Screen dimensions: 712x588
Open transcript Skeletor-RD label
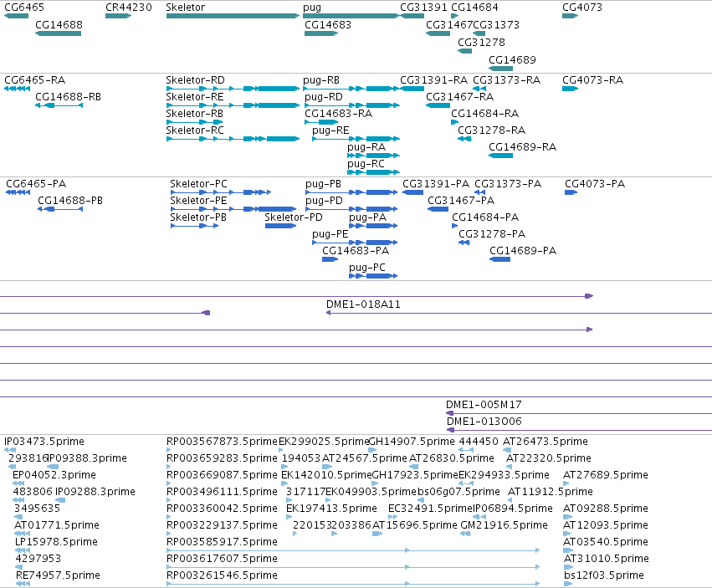coord(195,80)
